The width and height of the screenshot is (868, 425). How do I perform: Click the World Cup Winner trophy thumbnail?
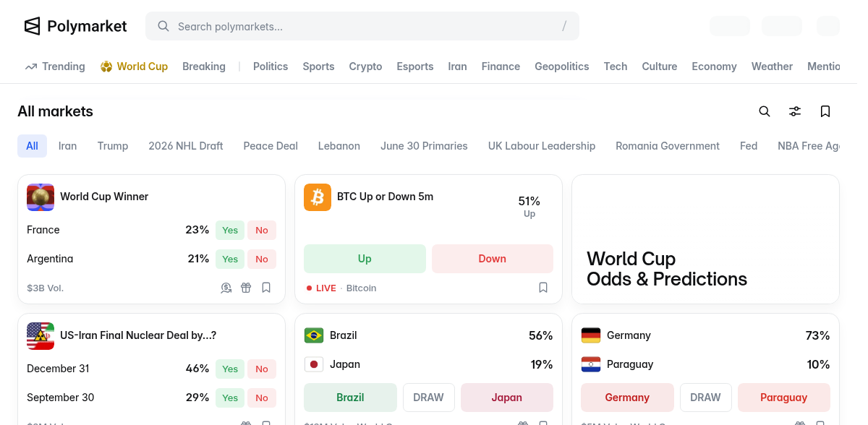[41, 197]
